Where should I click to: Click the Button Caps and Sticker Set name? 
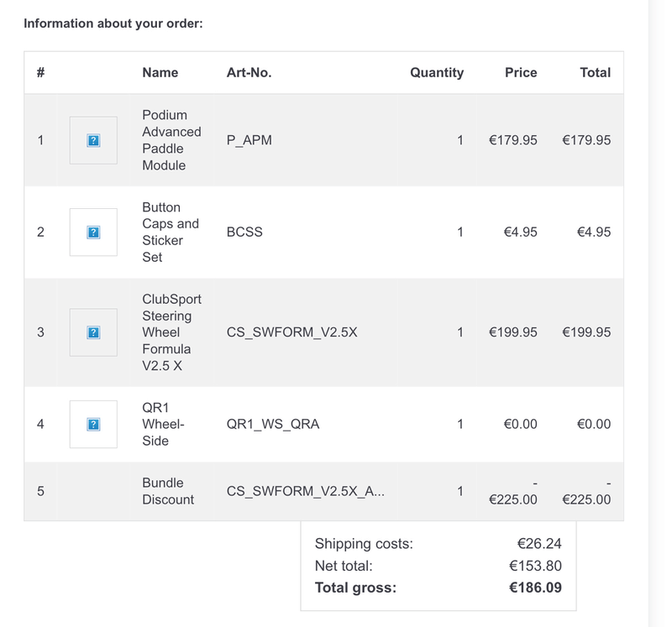pyautogui.click(x=170, y=232)
